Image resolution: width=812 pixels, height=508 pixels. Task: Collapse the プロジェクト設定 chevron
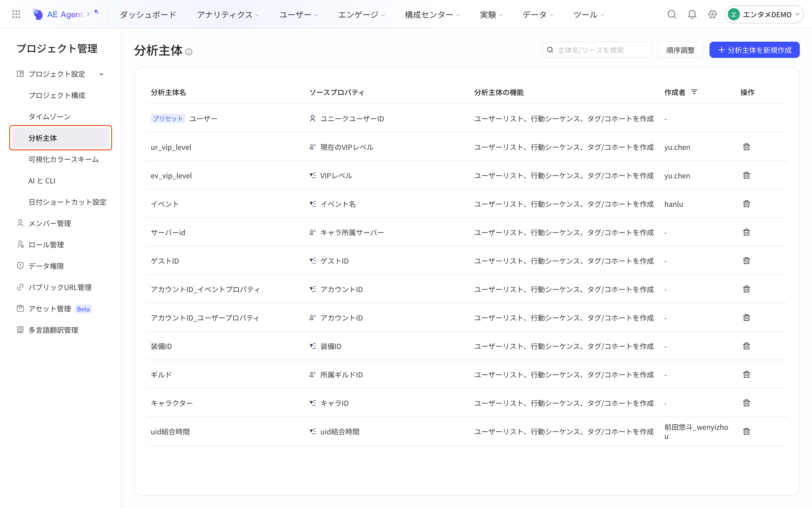102,74
